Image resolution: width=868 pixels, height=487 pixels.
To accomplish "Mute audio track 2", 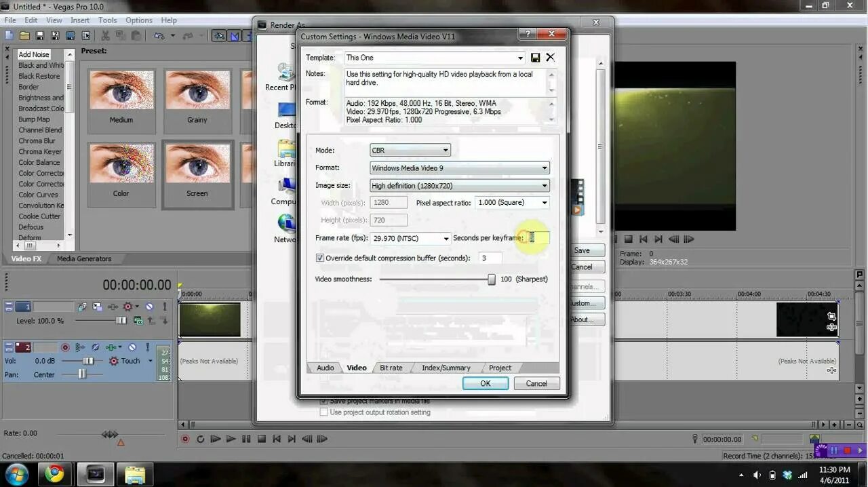I will pos(132,347).
